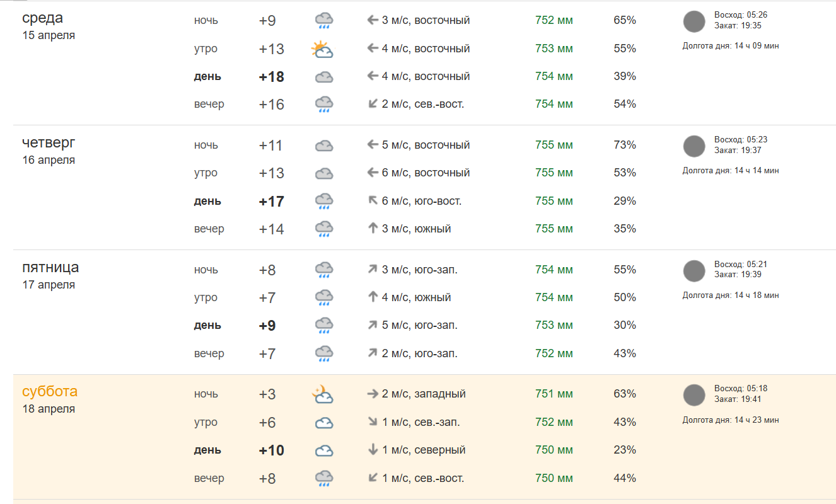Viewport: 836px width, 504px height.
Task: Click Saturday's bold +10 daytime temperature
Action: [x=271, y=450]
